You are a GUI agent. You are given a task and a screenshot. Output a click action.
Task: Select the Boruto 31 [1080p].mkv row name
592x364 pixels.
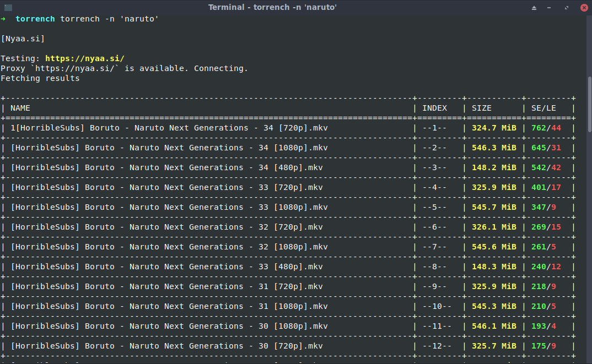169,306
